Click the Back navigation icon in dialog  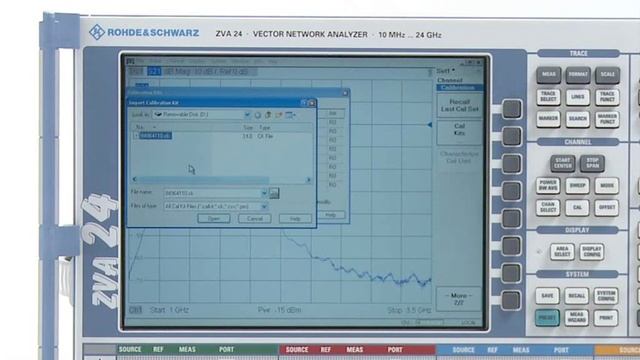pyautogui.click(x=258, y=116)
